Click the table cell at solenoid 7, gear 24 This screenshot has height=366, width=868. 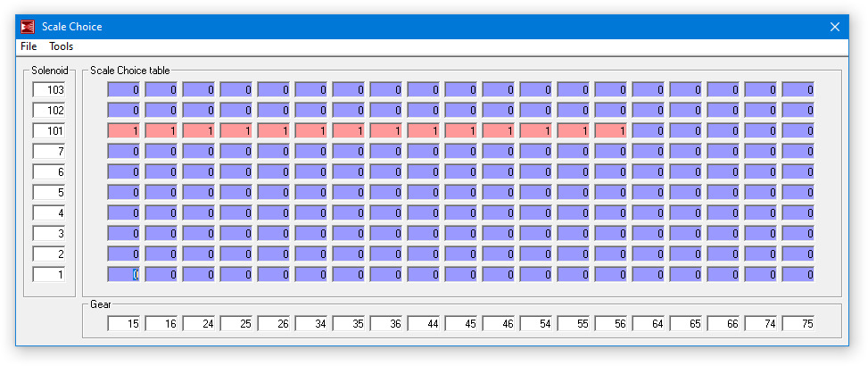(x=199, y=151)
